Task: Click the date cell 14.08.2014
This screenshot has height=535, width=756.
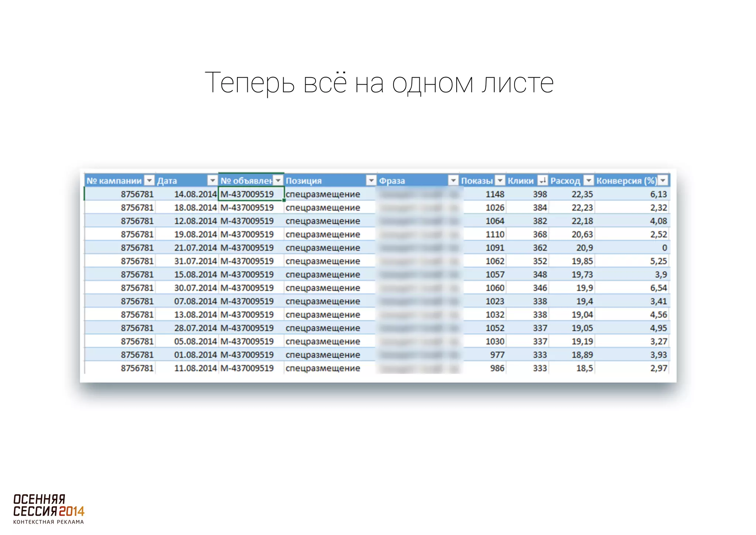Action: point(187,194)
